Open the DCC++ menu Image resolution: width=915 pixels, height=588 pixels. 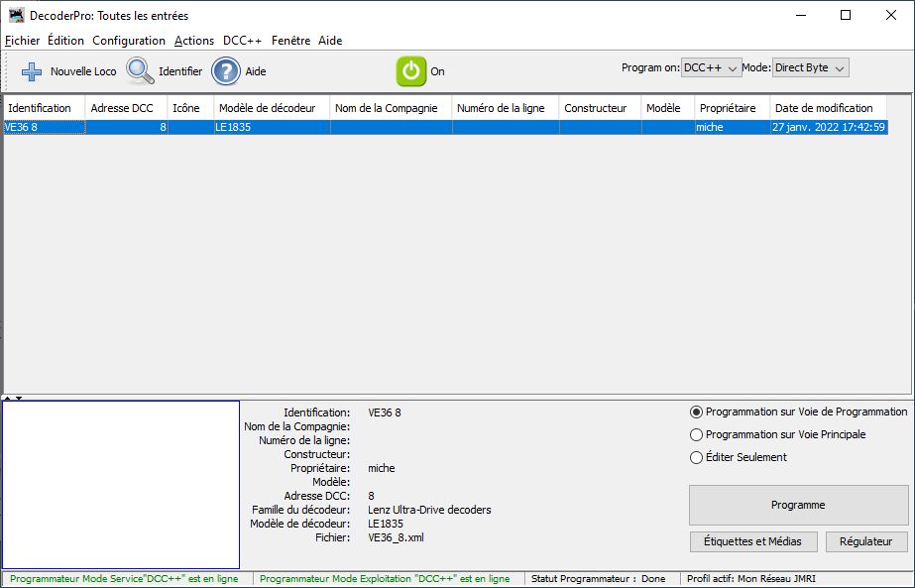[242, 41]
